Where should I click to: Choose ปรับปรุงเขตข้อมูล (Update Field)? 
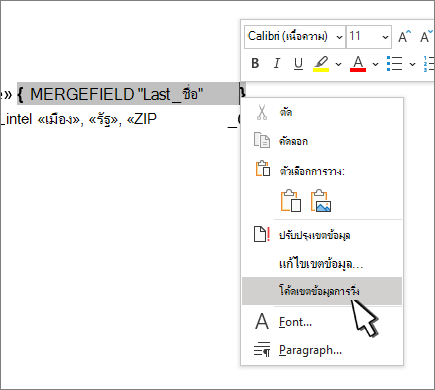[x=322, y=235]
